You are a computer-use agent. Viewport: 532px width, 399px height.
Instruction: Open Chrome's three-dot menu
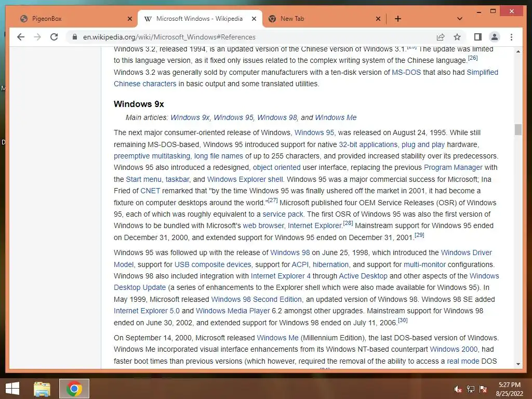pyautogui.click(x=511, y=37)
